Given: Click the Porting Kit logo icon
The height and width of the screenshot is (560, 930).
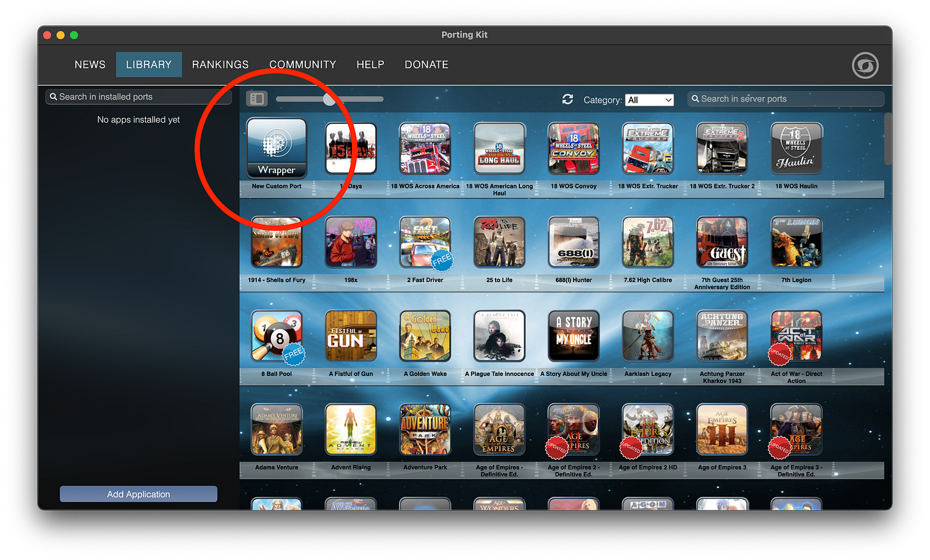Looking at the screenshot, I should [865, 65].
